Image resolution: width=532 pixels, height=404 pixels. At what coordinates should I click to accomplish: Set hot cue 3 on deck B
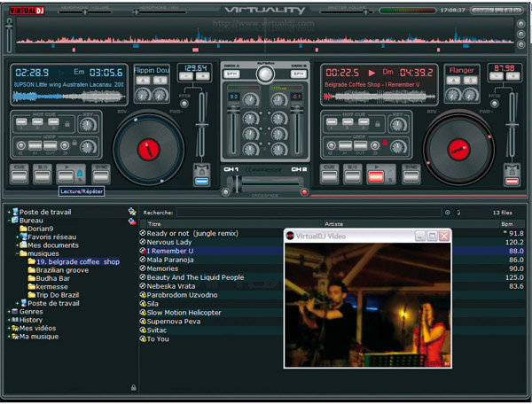[x=364, y=121]
